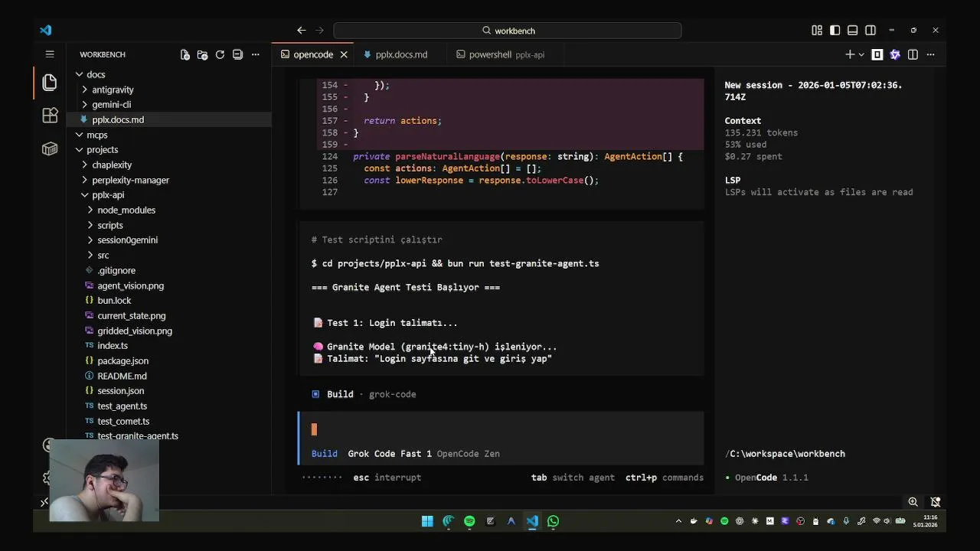Collapse all folders in explorer
The width and height of the screenshot is (980, 551).
(237, 54)
